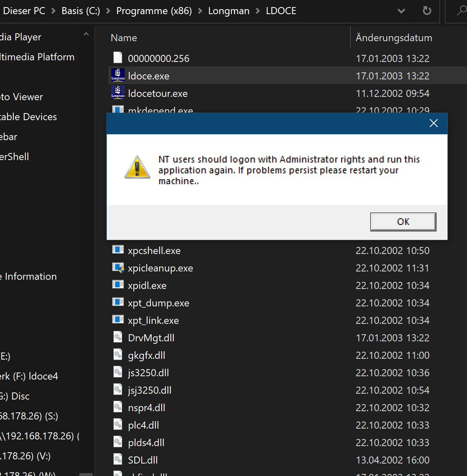Viewport: 467px width, 476px height.
Task: Select file 00000000.256
Action: point(158,58)
